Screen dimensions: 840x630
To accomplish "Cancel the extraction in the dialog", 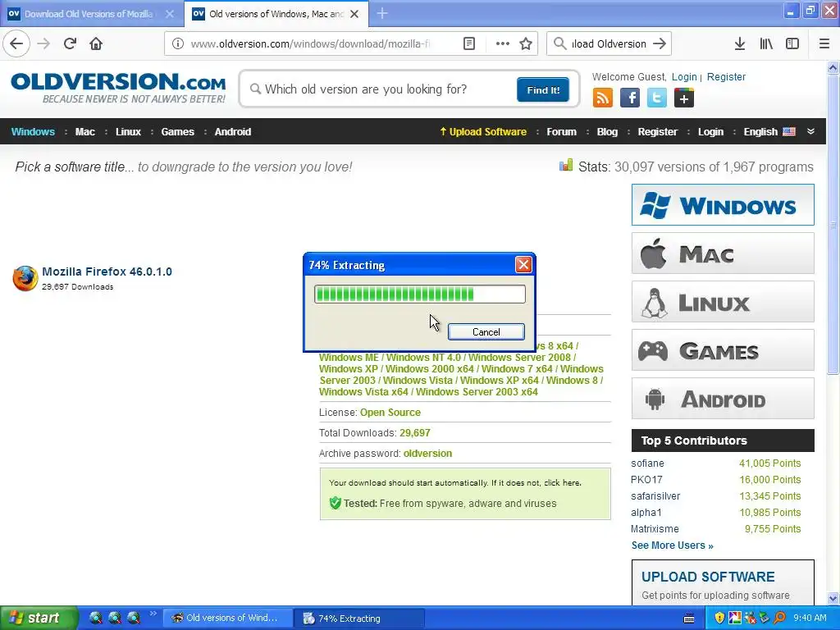I will click(x=486, y=331).
